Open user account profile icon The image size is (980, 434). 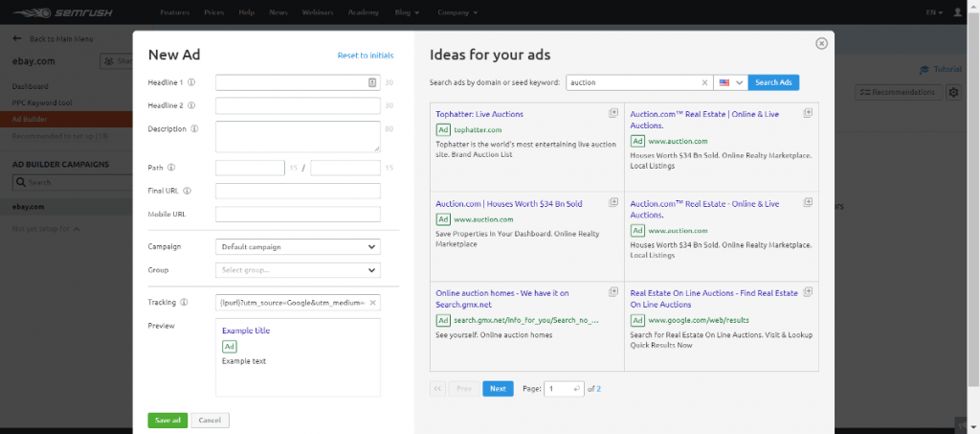[x=958, y=12]
